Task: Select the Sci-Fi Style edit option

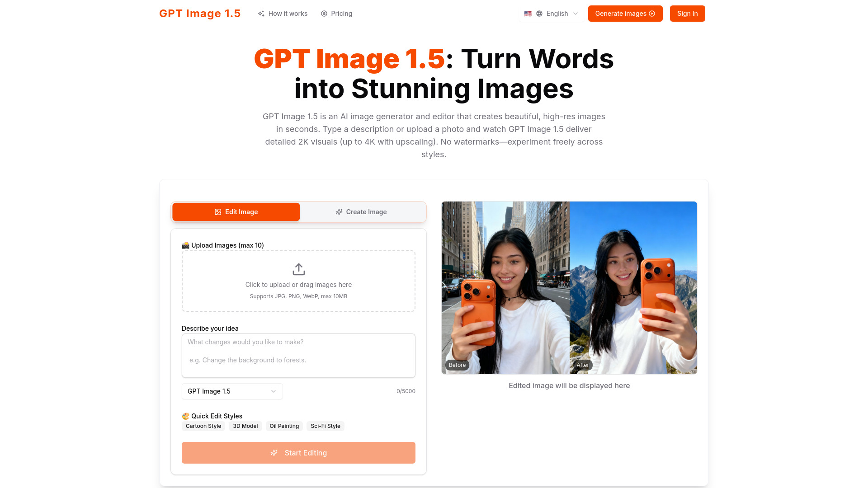Action: click(x=325, y=426)
